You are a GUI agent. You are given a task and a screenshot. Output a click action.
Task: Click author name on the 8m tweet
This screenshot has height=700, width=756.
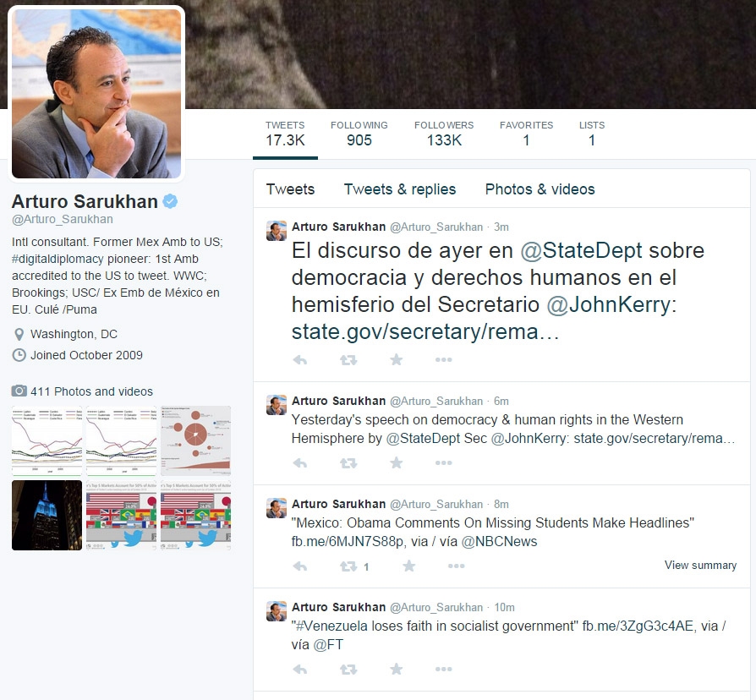(x=338, y=504)
